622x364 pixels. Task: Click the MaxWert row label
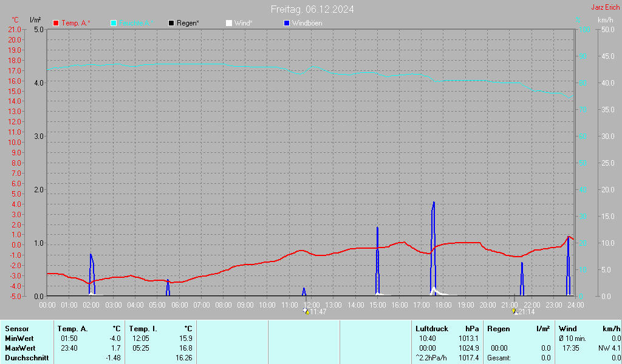20,348
